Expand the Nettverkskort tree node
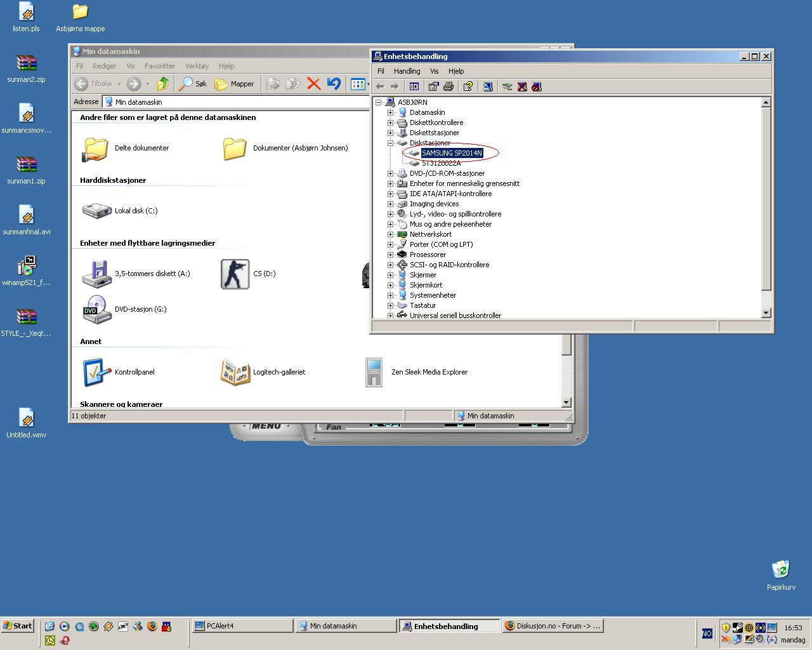 pos(391,234)
